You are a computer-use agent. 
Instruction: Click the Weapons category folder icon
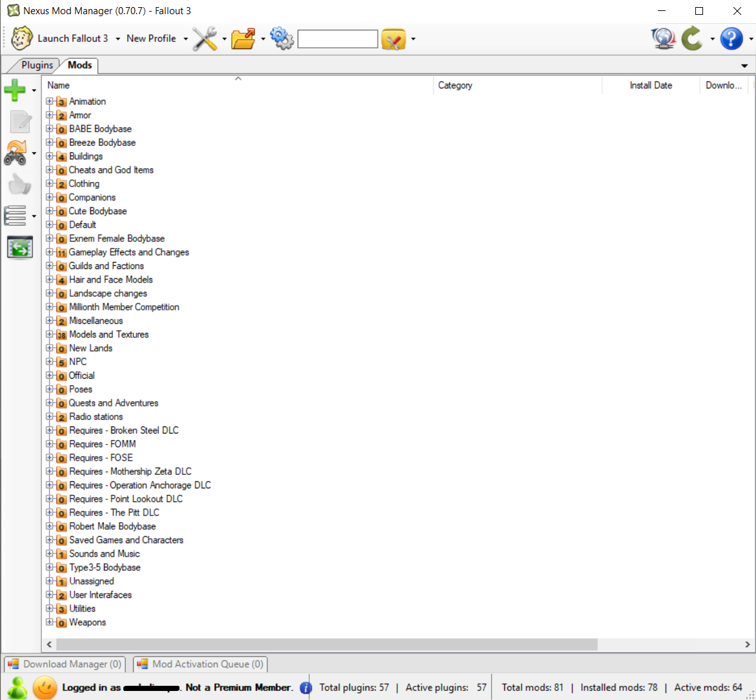61,623
